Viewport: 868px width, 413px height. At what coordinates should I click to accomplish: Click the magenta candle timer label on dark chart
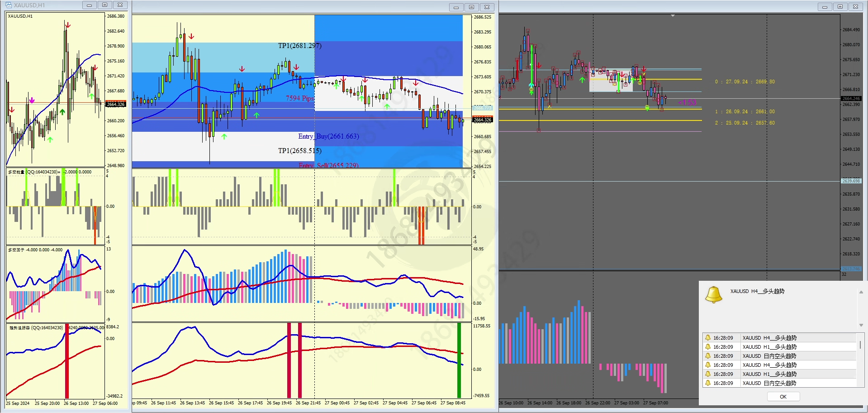pos(687,103)
